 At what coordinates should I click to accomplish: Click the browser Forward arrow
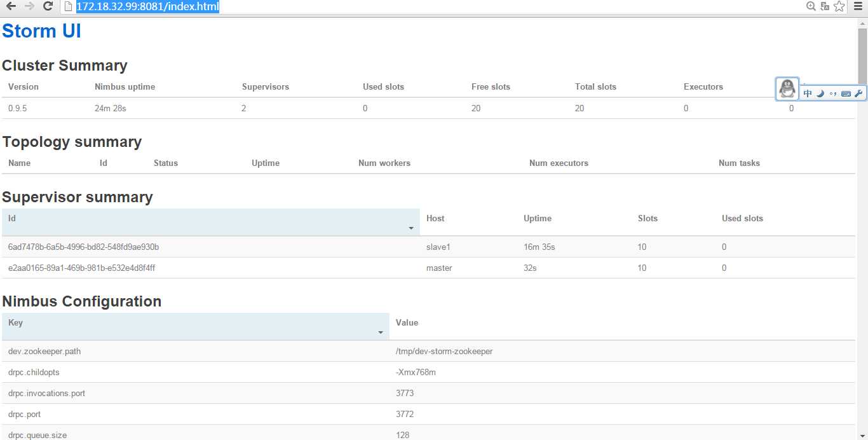click(29, 6)
